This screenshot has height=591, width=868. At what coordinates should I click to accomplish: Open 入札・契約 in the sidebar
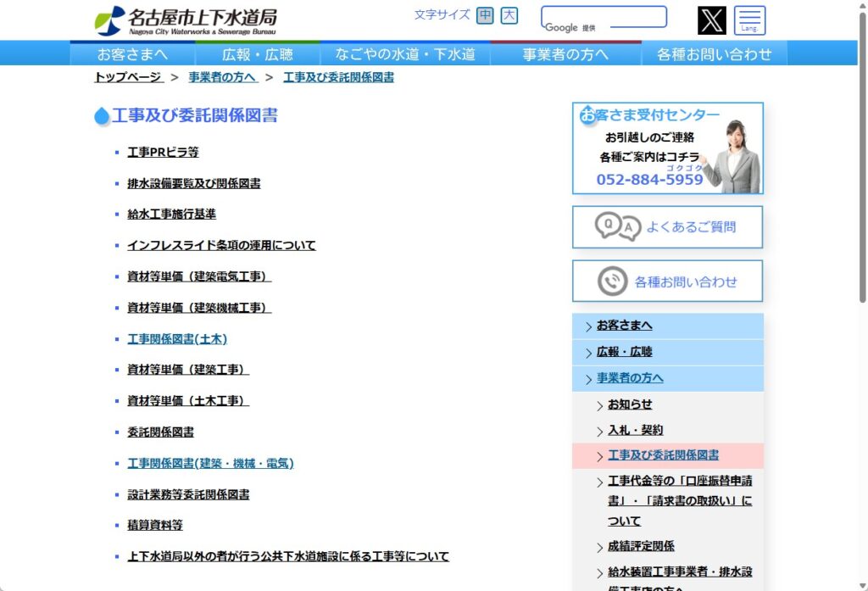pos(635,431)
